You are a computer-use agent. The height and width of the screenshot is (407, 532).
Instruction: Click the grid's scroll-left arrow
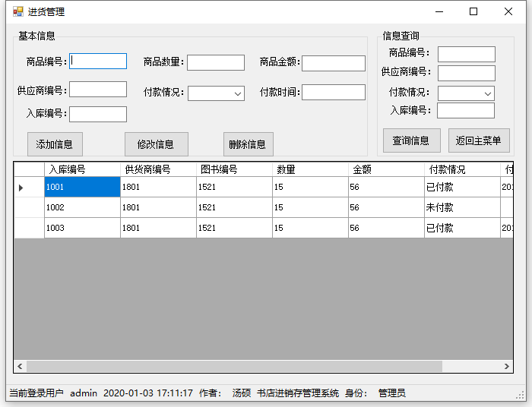20,366
